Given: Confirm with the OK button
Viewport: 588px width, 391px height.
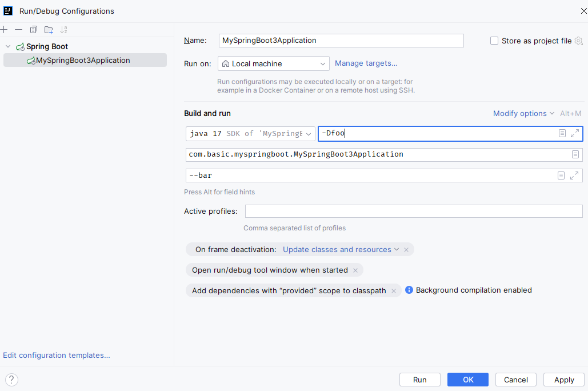Looking at the screenshot, I should click(x=467, y=380).
